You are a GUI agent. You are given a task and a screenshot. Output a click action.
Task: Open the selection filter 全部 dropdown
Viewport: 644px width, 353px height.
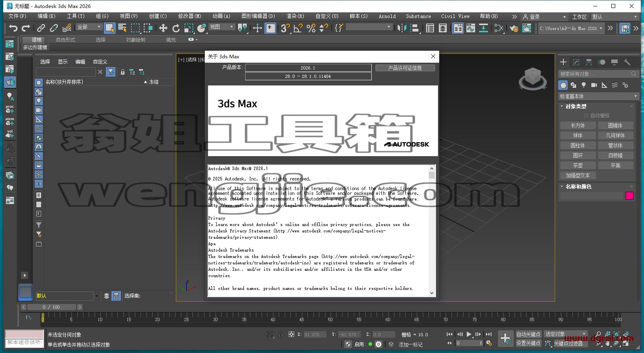[89, 27]
